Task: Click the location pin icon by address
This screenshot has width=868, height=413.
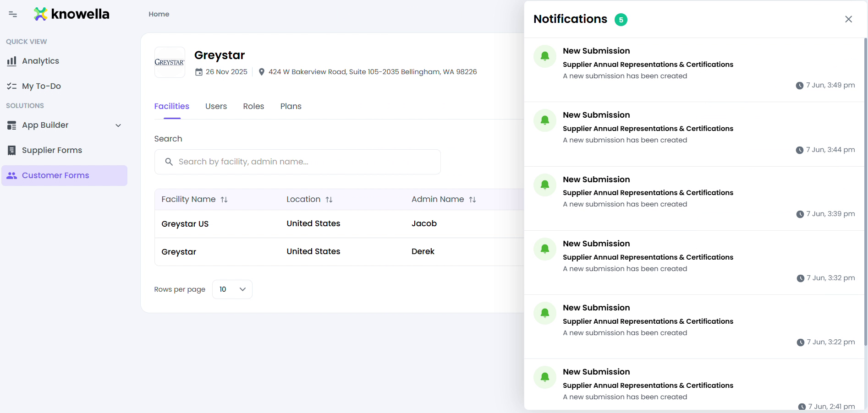Action: click(x=262, y=72)
